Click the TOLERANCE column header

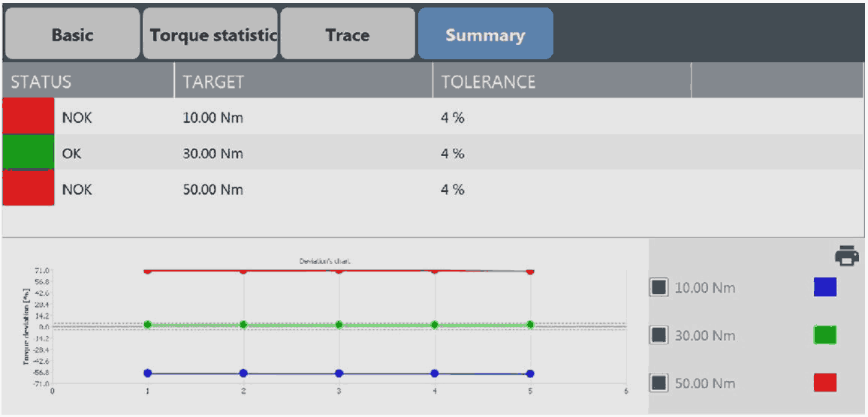point(562,82)
